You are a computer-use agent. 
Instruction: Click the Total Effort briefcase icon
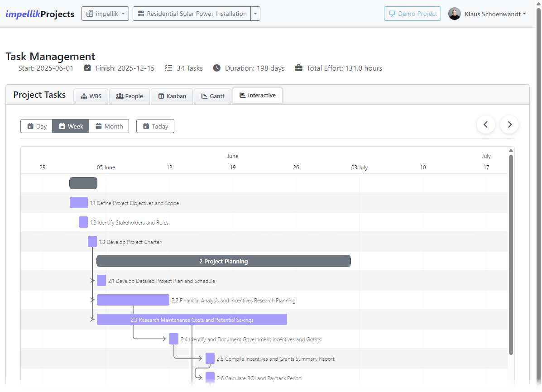[299, 68]
